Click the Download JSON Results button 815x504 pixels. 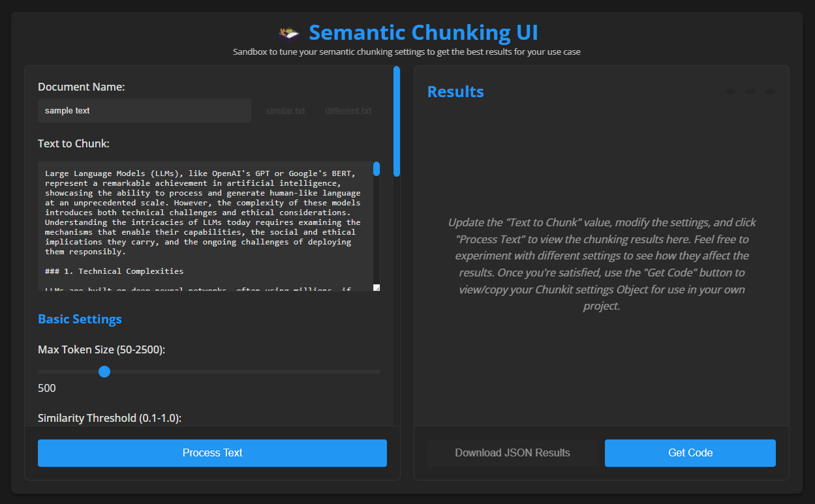tap(512, 452)
